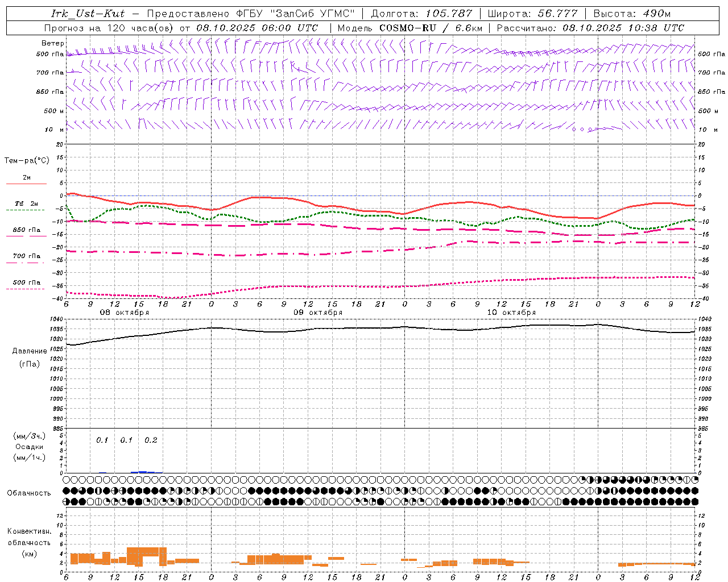This screenshot has width=728, height=582.
Task: Click the "Ветер" wind panel label
Action: [53, 43]
